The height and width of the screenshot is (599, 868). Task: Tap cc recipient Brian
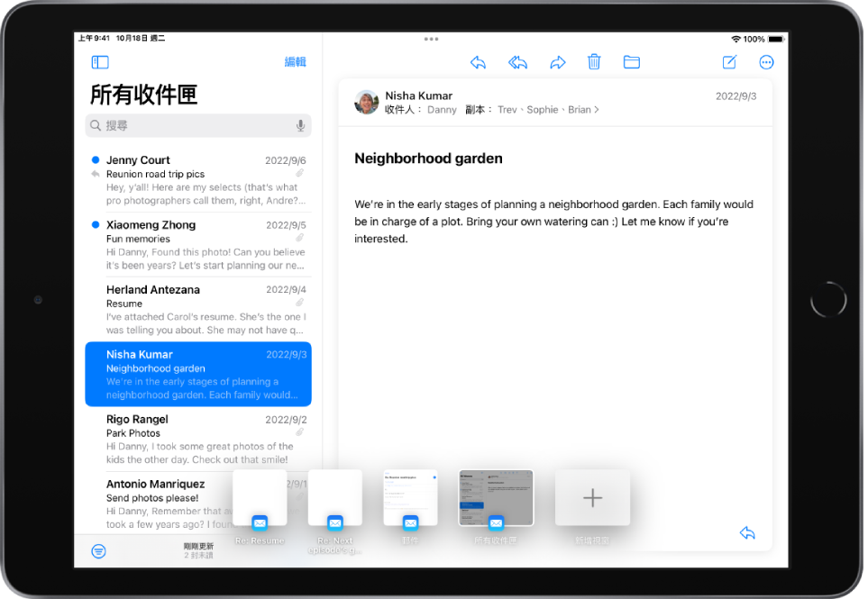click(579, 110)
